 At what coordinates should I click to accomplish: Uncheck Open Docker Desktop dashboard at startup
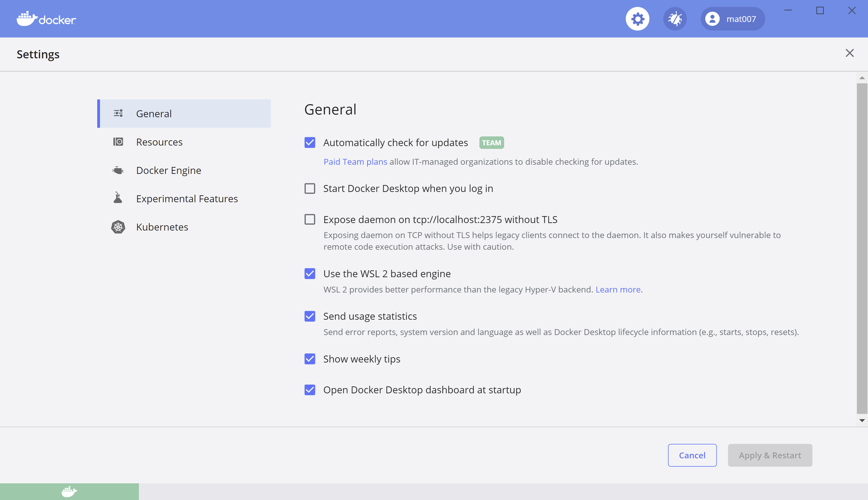coord(309,389)
